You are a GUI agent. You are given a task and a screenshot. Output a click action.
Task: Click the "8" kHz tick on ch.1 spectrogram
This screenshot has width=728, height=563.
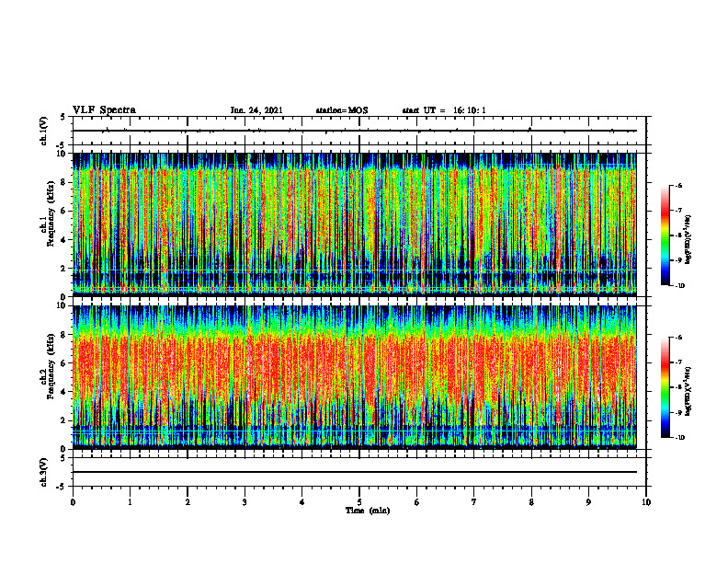64,182
